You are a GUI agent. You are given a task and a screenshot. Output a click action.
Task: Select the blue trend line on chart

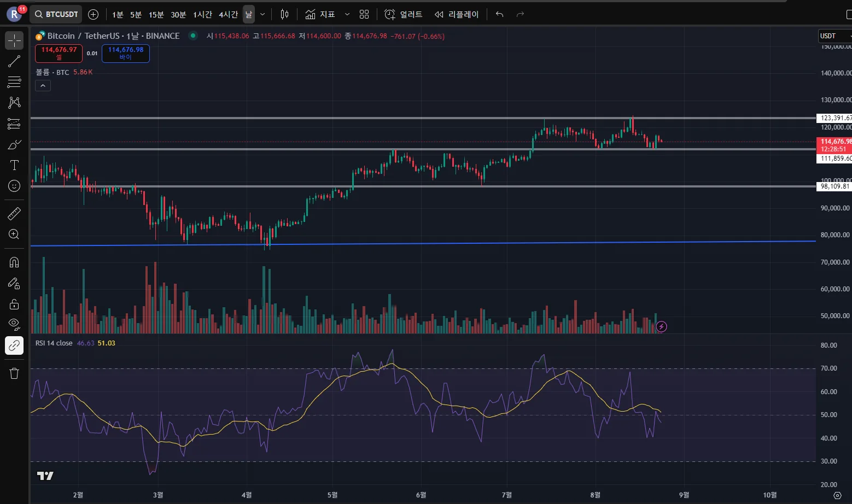coord(423,243)
